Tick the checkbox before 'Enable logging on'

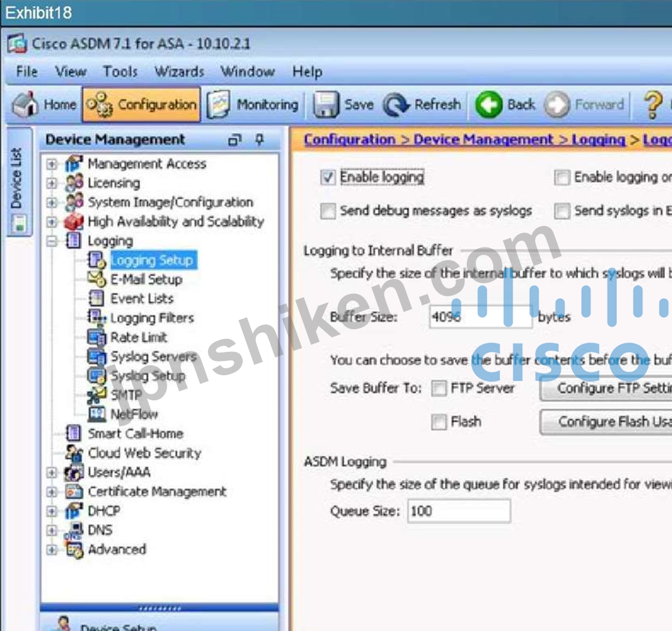pos(562,177)
